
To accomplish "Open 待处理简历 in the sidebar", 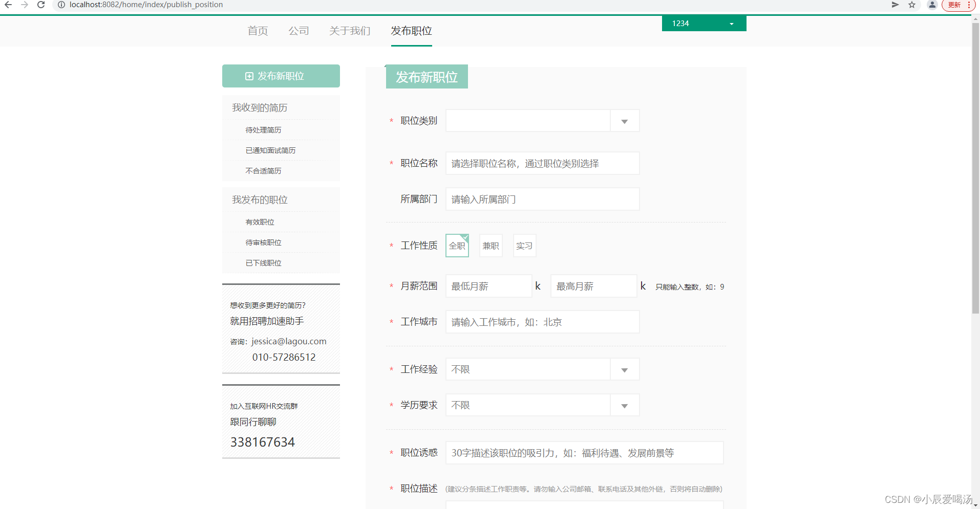I will pos(263,130).
